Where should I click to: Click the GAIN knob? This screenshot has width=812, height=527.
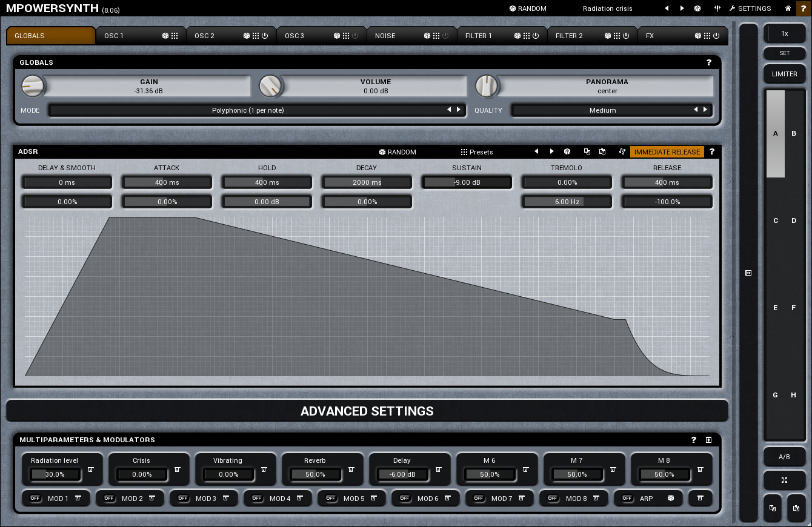(33, 86)
